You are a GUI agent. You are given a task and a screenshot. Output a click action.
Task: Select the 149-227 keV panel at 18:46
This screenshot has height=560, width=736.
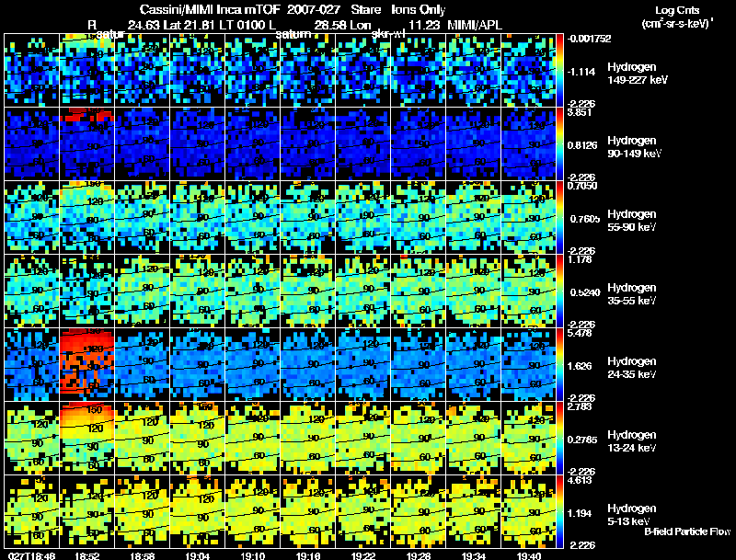tap(32, 71)
